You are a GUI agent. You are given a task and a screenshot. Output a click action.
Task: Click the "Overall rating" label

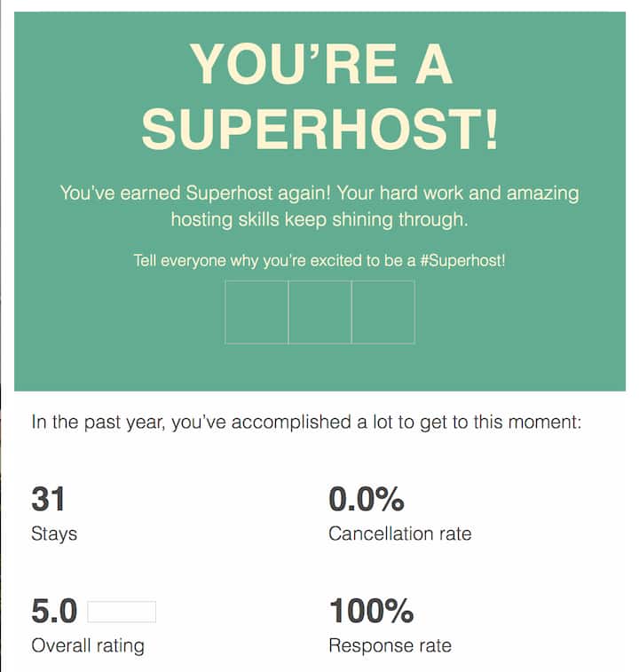pos(88,646)
